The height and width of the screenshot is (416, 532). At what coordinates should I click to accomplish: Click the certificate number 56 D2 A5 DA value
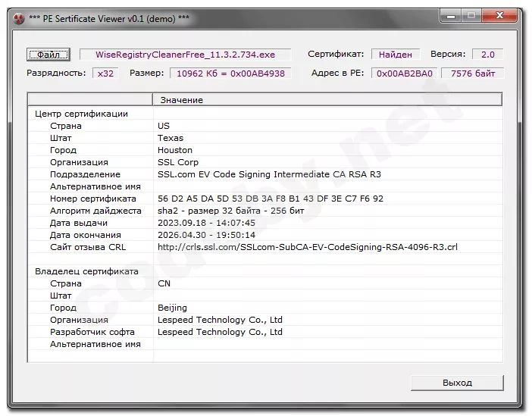click(271, 199)
